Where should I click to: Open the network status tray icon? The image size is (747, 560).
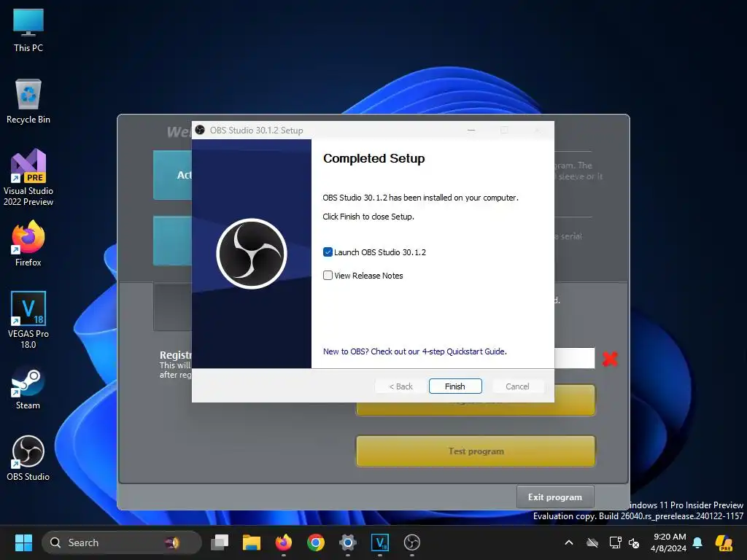(x=615, y=542)
